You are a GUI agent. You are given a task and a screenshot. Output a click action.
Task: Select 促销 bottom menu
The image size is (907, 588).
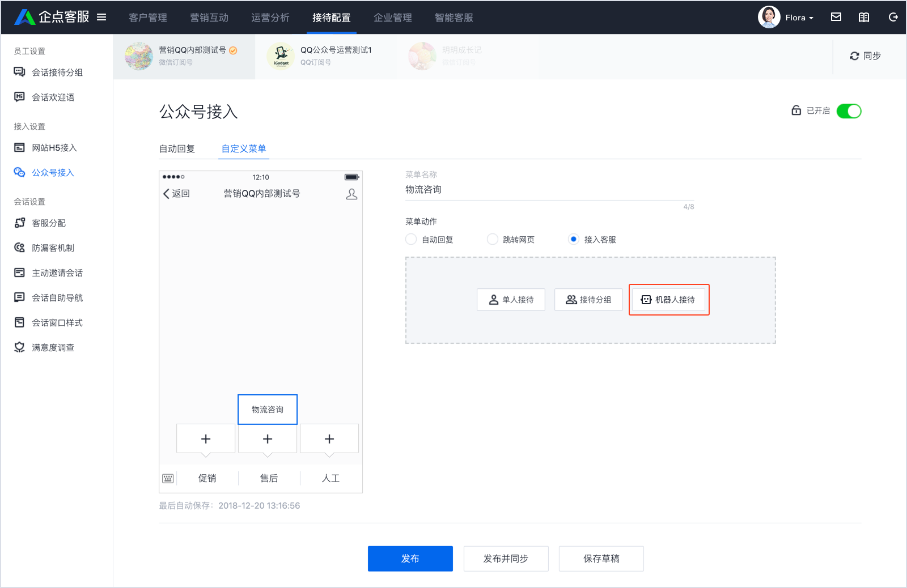pos(207,478)
